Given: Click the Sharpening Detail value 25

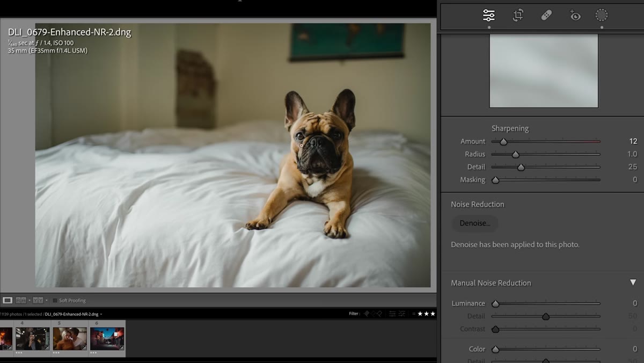Looking at the screenshot, I should point(633,167).
